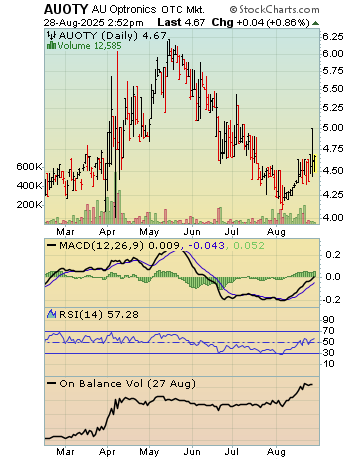Click the May label under the price chart
Viewport: 360px width, 460px height.
(149, 232)
